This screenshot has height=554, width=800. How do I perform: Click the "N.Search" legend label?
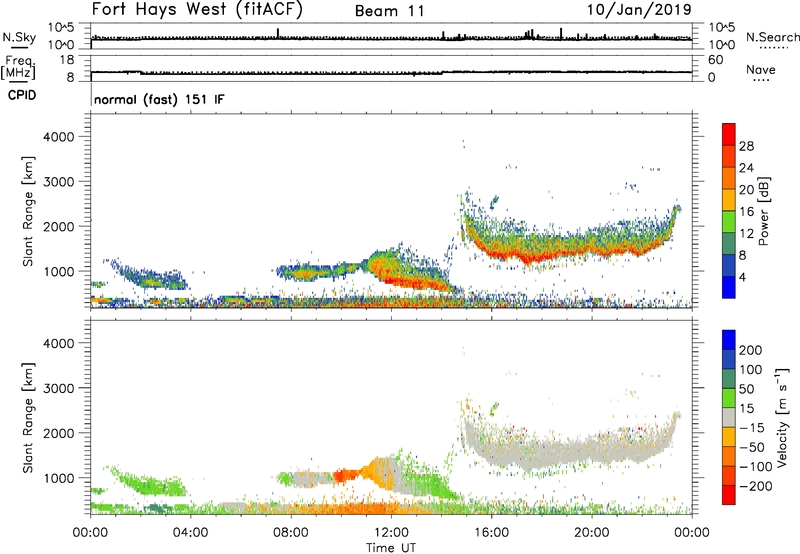(x=773, y=37)
